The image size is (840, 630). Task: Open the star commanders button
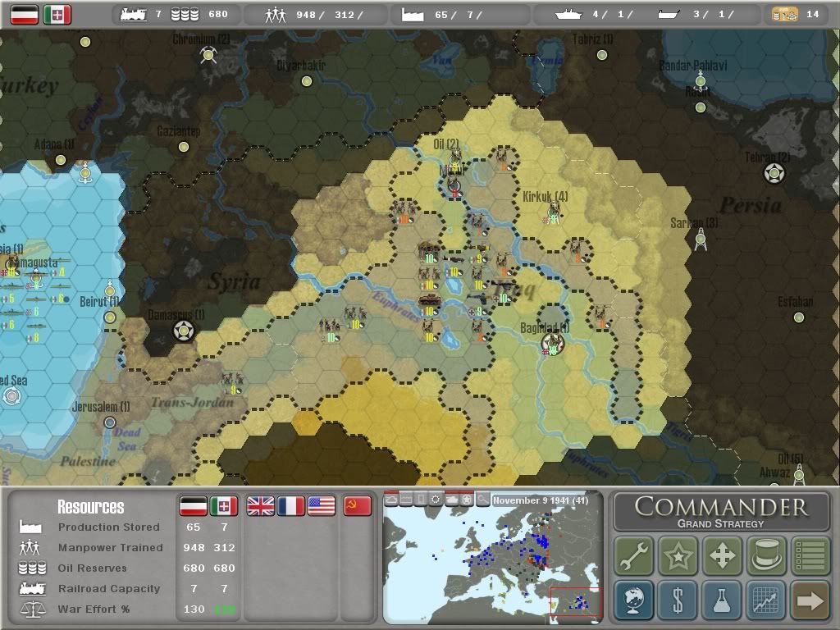[x=678, y=555]
